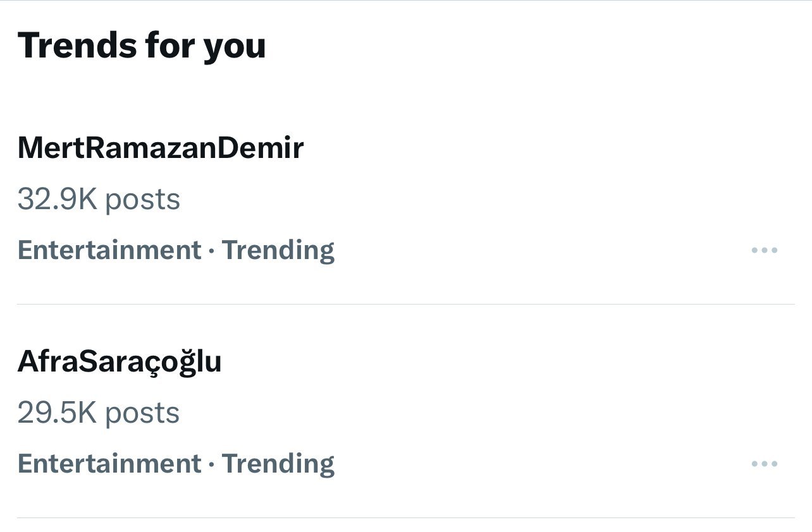The width and height of the screenshot is (812, 532).
Task: Click the 'Trends for you' heading
Action: [142, 45]
